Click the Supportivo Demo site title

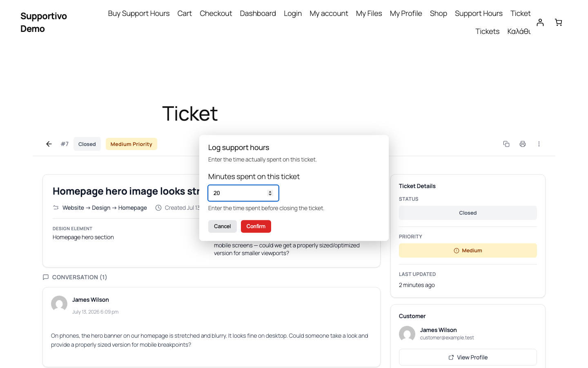coord(44,22)
